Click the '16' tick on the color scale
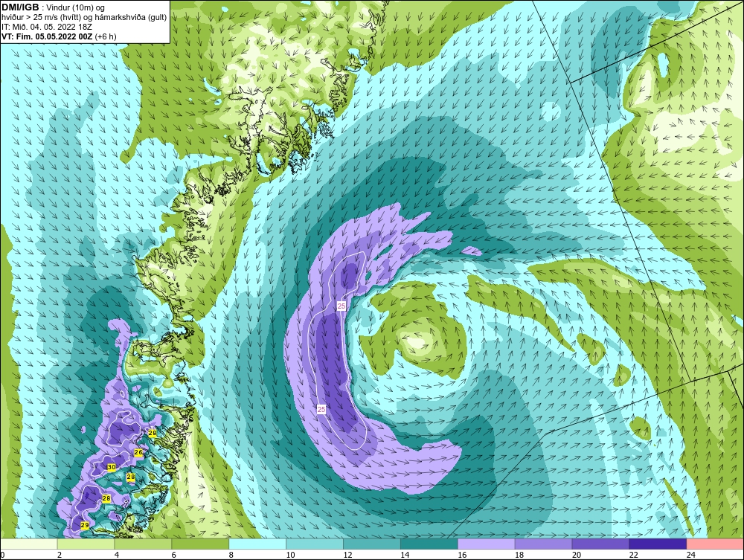744x560 pixels. tap(462, 555)
